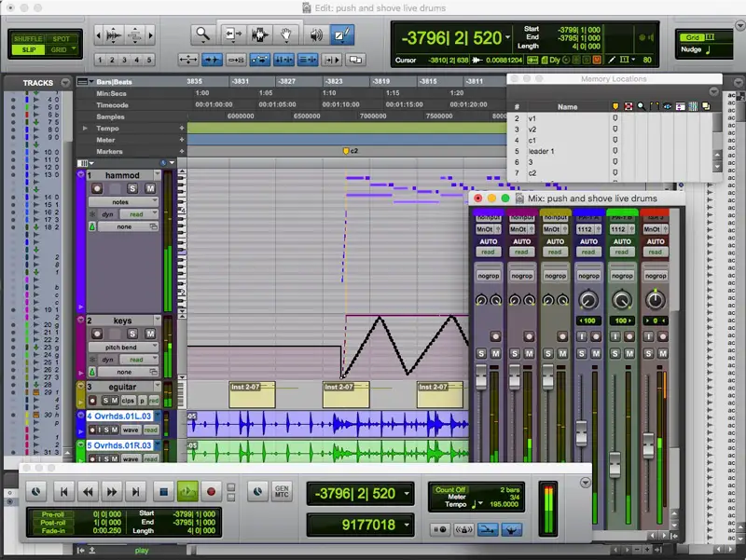The height and width of the screenshot is (560, 746).
Task: Click the Stop button in the Transport window
Action: (x=162, y=491)
